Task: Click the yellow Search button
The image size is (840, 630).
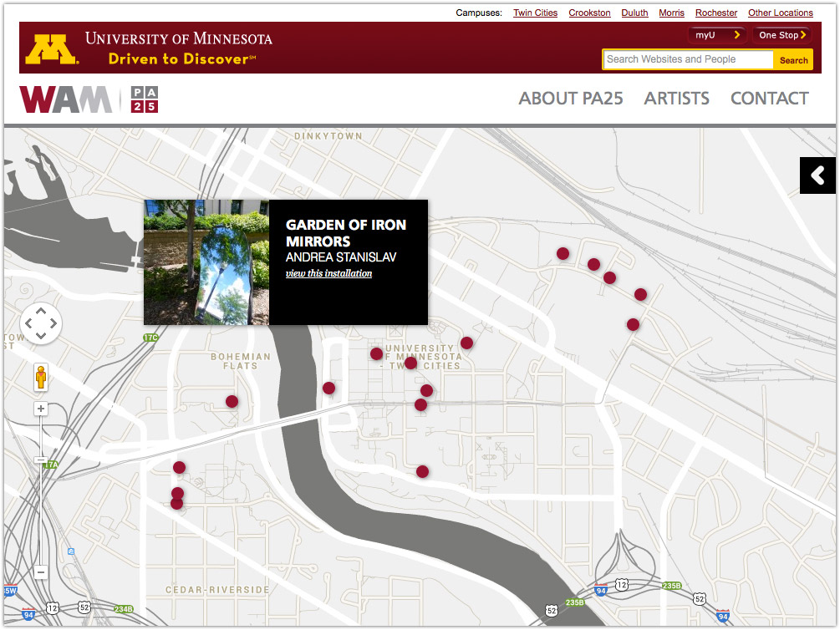Action: click(x=793, y=60)
